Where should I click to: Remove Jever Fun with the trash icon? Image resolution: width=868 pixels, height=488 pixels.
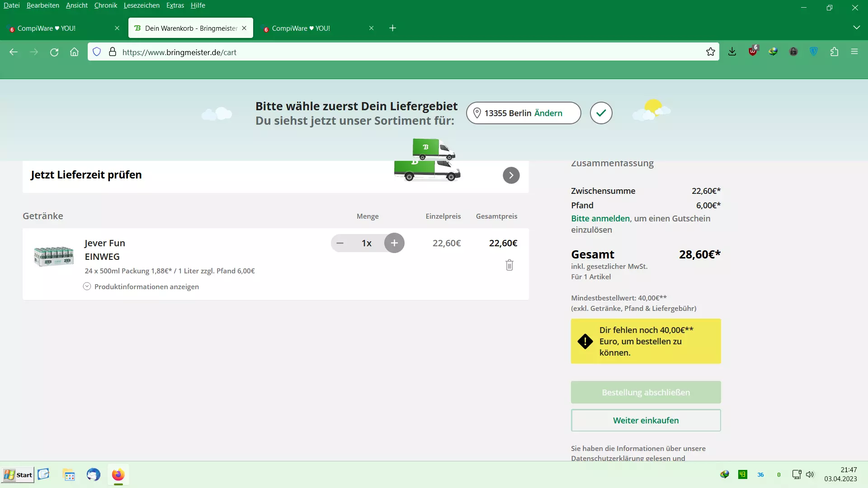tap(509, 265)
